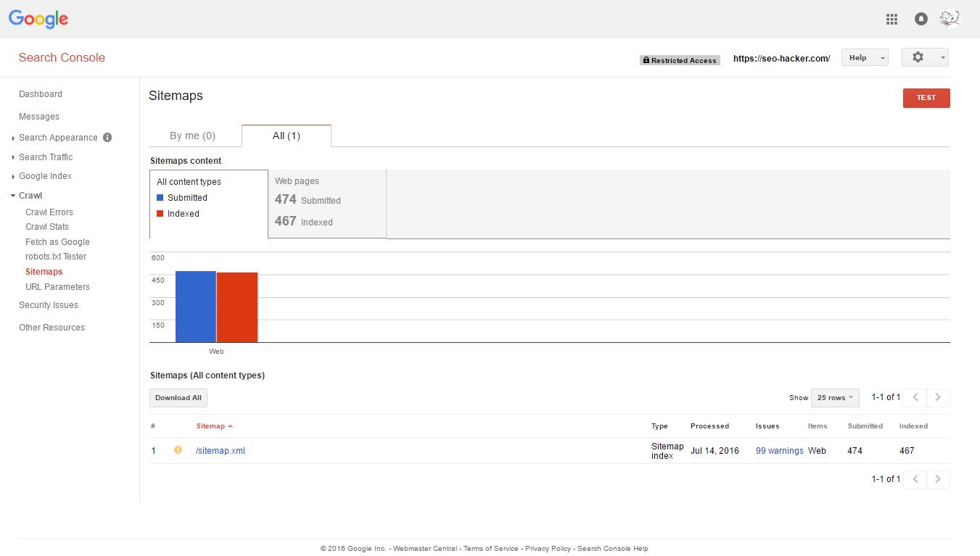Image resolution: width=980 pixels, height=556 pixels.
Task: Expand the Search Traffic section
Action: pos(46,157)
